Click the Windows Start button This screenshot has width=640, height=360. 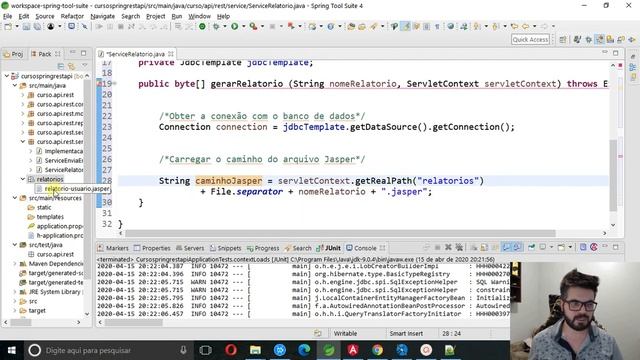tap(11, 350)
